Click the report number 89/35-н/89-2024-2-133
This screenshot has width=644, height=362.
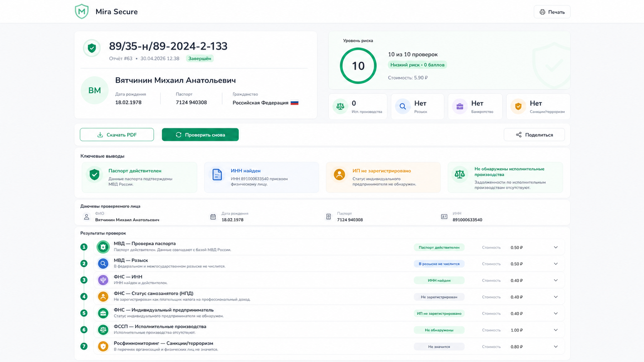pos(168,46)
